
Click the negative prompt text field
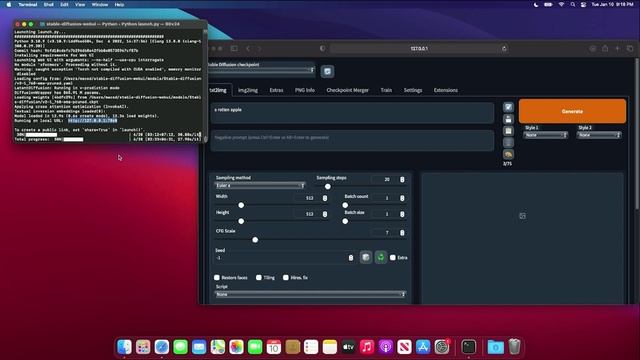pyautogui.click(x=352, y=140)
